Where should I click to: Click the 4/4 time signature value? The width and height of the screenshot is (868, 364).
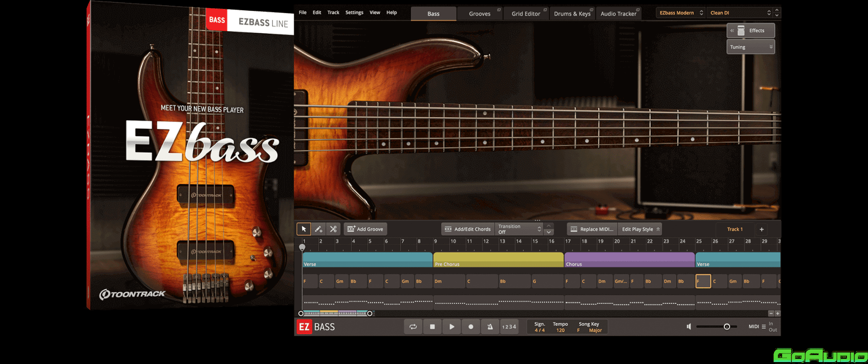click(x=540, y=330)
